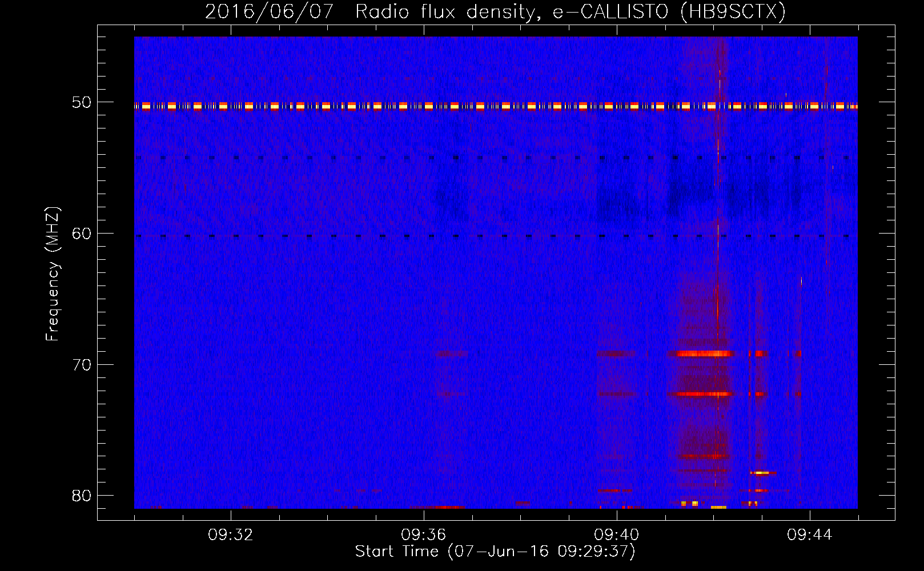The width and height of the screenshot is (924, 571).
Task: Click the 70 frequency tick label
Action: point(81,365)
